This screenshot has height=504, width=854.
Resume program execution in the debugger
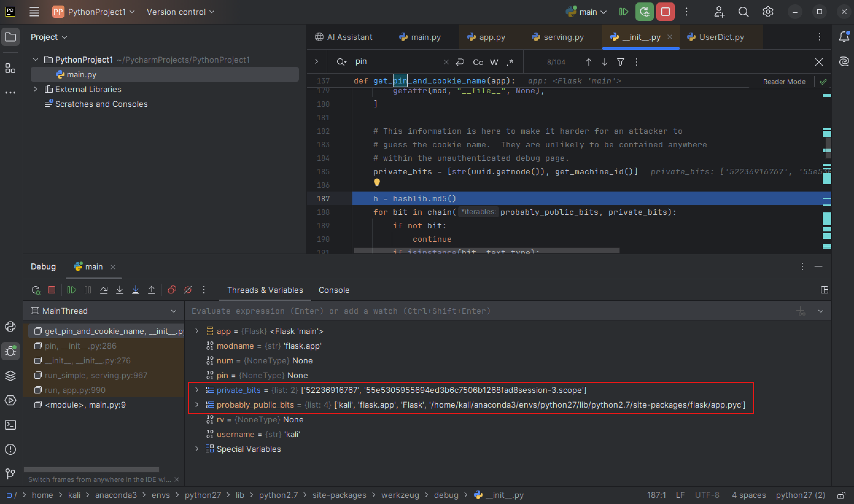72,290
